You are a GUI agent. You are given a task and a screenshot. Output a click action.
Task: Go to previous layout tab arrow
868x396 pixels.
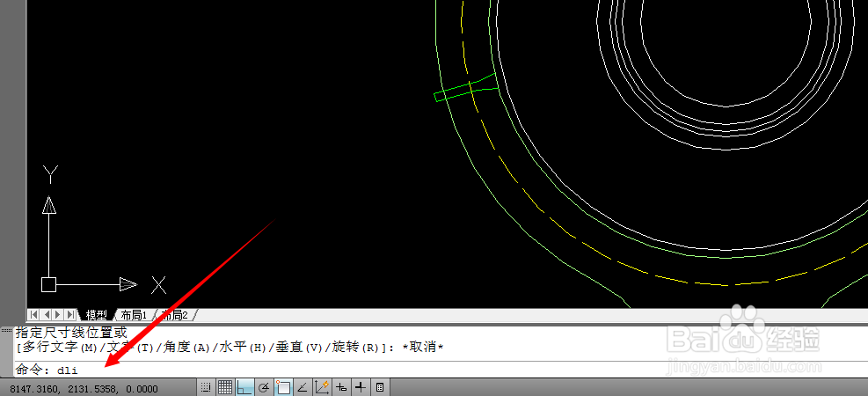[x=46, y=314]
